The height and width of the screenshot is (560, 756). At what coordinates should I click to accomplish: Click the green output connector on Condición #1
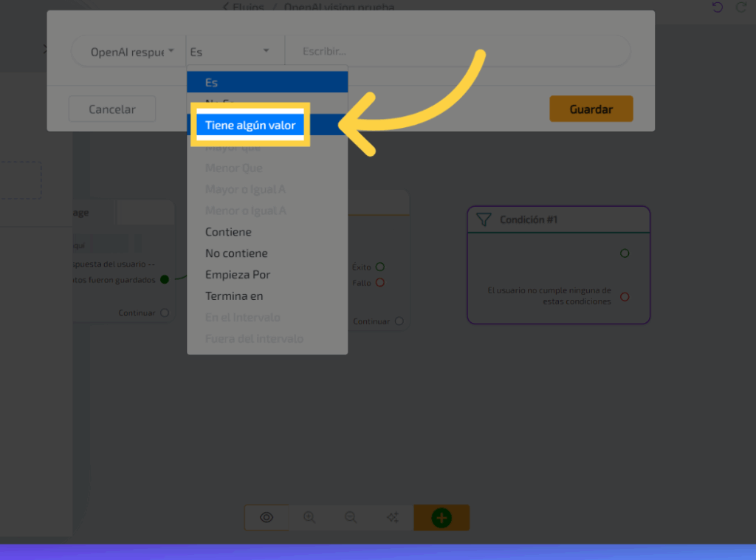click(625, 253)
